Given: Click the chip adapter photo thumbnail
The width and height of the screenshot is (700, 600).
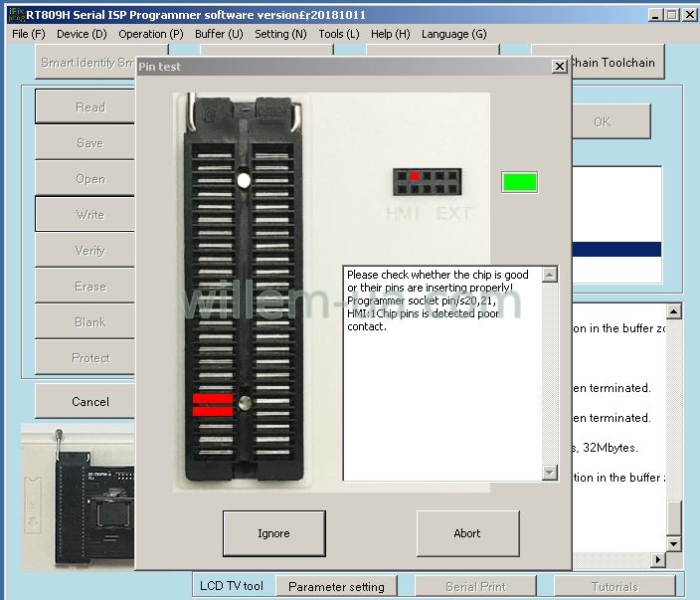Looking at the screenshot, I should coord(79,497).
